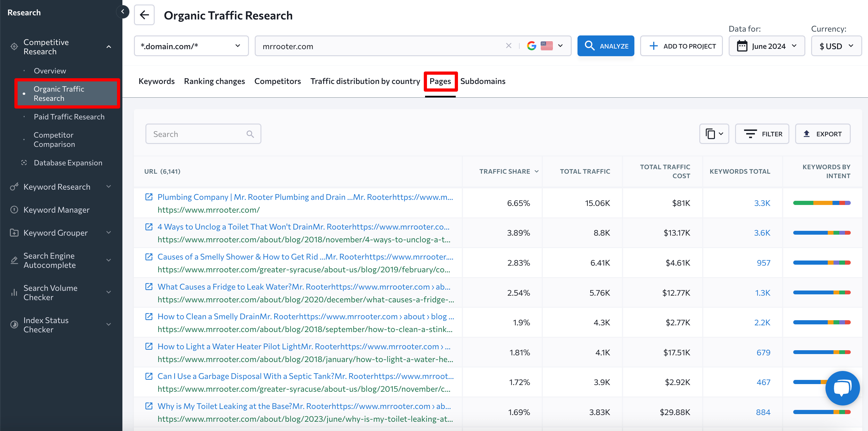This screenshot has height=431, width=868.
Task: Switch to the Keywords tab
Action: pos(156,81)
